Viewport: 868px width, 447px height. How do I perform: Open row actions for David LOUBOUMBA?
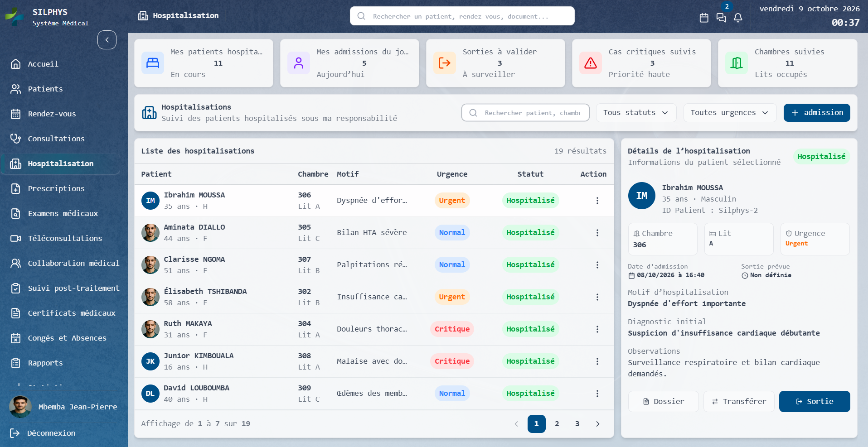[597, 394]
